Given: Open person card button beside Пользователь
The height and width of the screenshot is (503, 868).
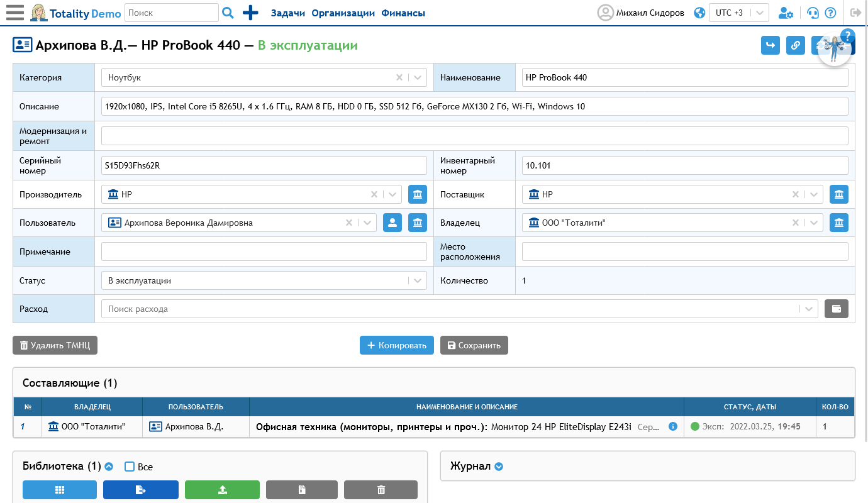Looking at the screenshot, I should tap(392, 223).
